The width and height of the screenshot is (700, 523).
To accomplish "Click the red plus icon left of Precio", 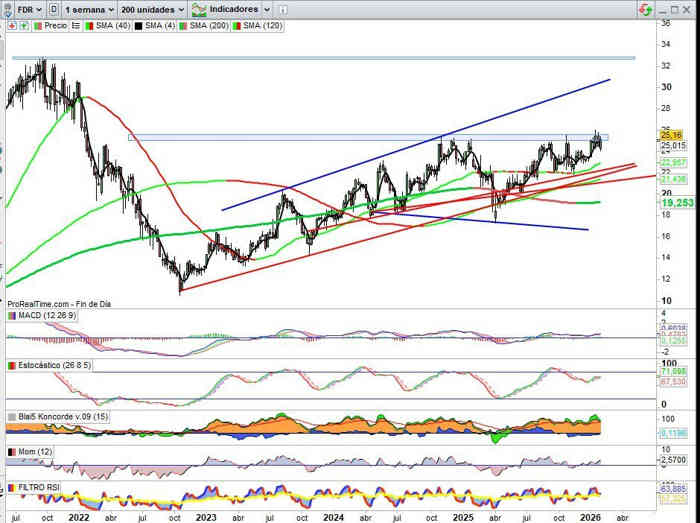I will click(x=11, y=27).
